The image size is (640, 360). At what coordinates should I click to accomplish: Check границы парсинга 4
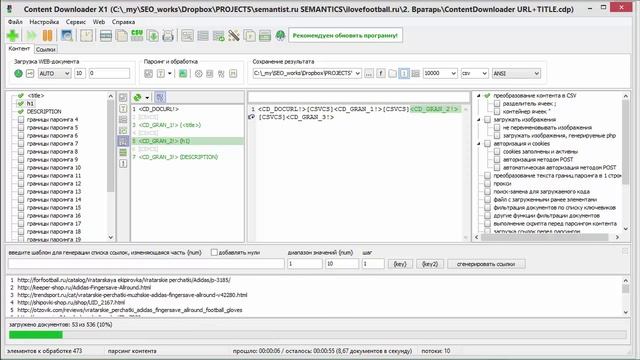(21, 120)
